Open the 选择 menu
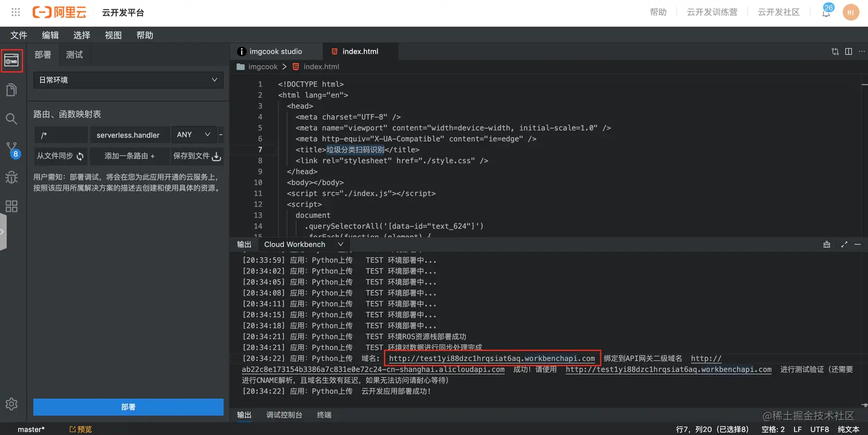The height and width of the screenshot is (435, 868). coord(82,35)
